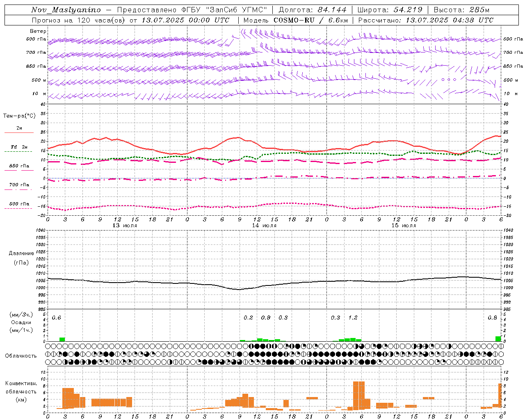Click the 'Облачность' cloudiness label
This screenshot has height=420, width=525.
coord(21,356)
